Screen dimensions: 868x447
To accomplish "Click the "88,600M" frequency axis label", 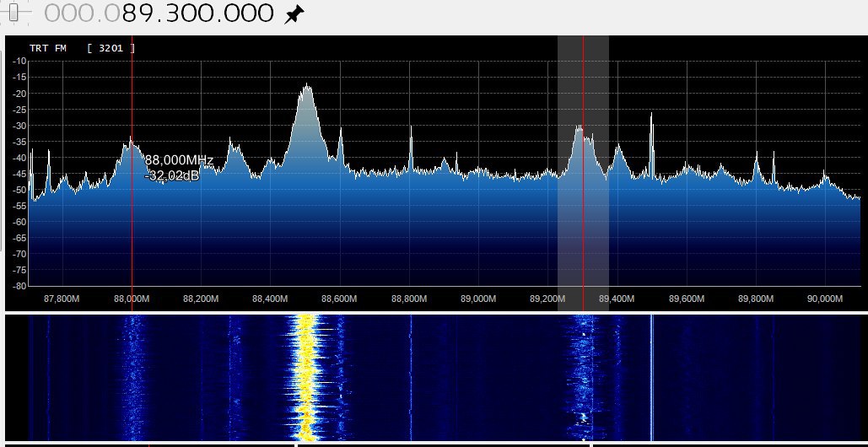I will pos(339,299).
